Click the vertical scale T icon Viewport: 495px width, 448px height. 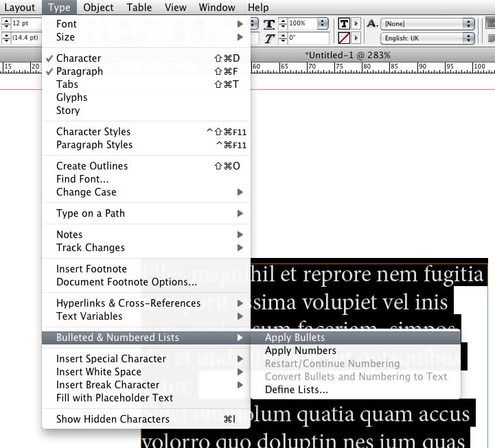pos(269,24)
